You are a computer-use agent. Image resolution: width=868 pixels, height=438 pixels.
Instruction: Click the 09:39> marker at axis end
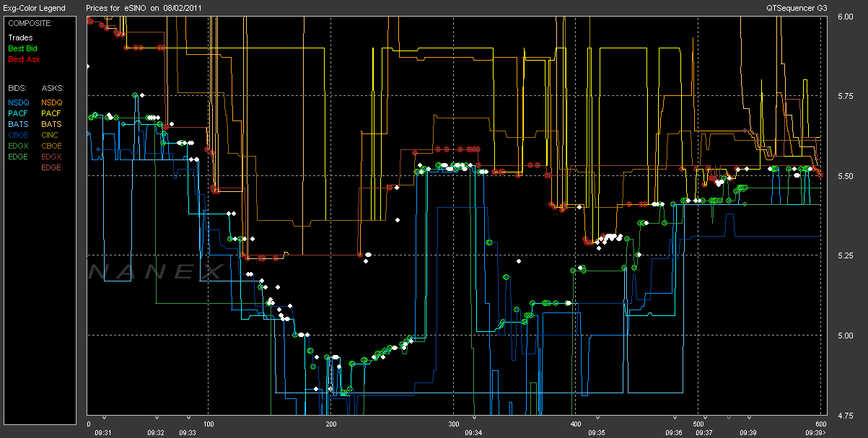(815, 432)
